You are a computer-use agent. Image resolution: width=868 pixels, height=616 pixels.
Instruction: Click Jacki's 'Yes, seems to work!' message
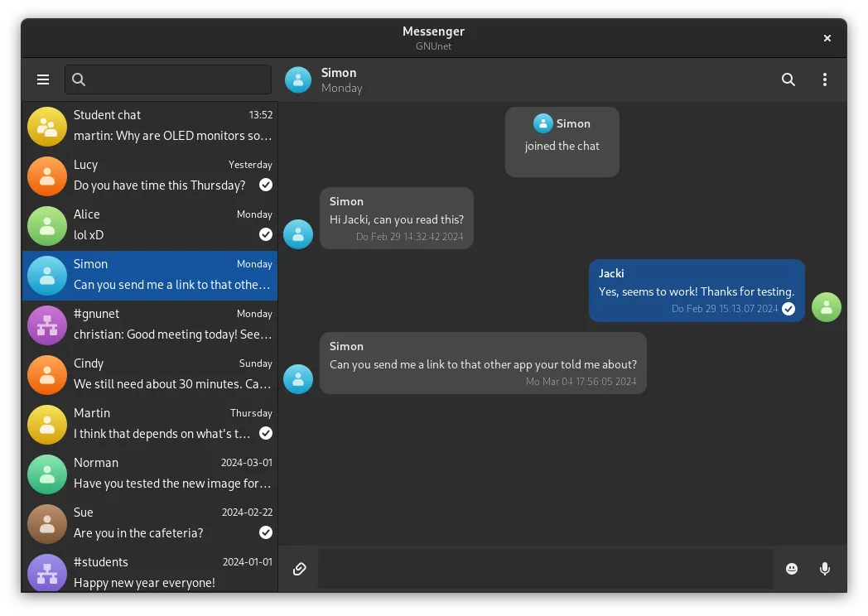(696, 291)
